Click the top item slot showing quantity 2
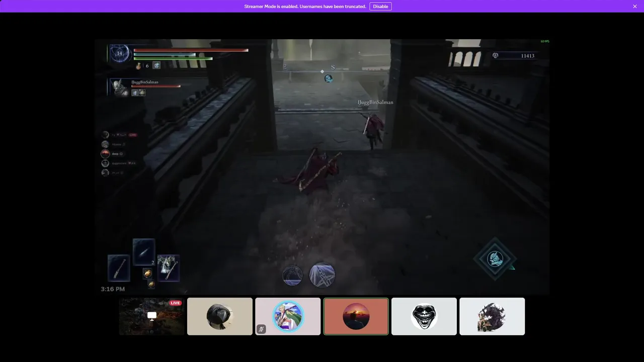 [x=144, y=252]
